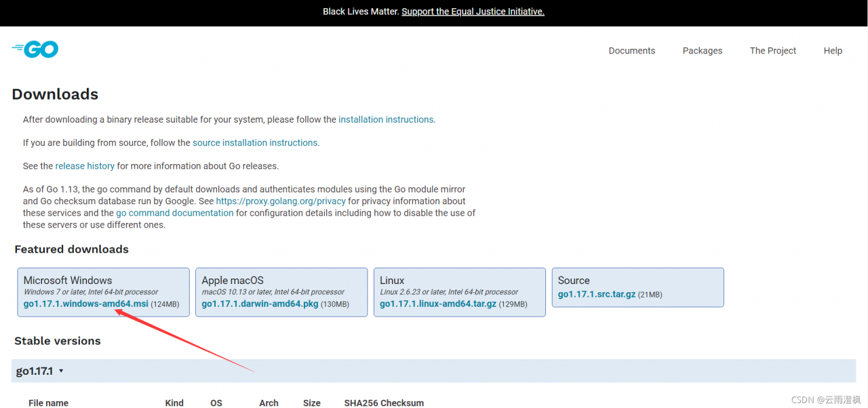
Task: Click the Downloads page heading
Action: click(x=55, y=94)
